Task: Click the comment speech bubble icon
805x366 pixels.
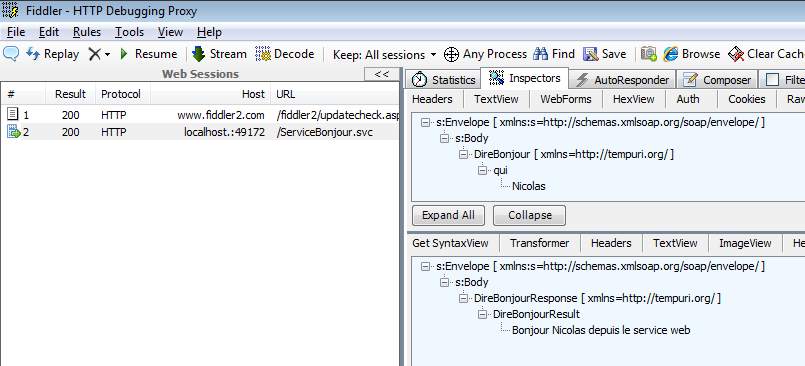Action: point(11,54)
